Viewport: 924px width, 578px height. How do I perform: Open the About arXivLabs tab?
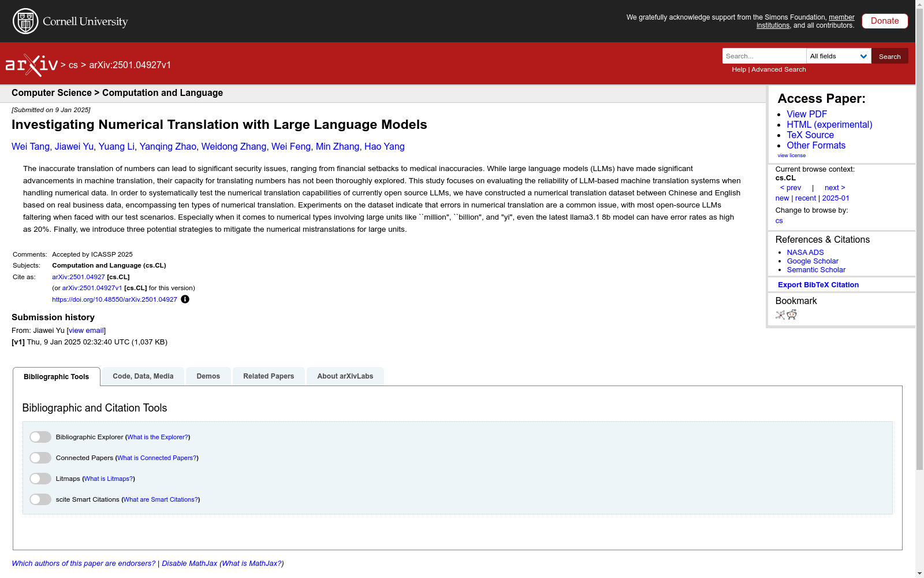(345, 376)
